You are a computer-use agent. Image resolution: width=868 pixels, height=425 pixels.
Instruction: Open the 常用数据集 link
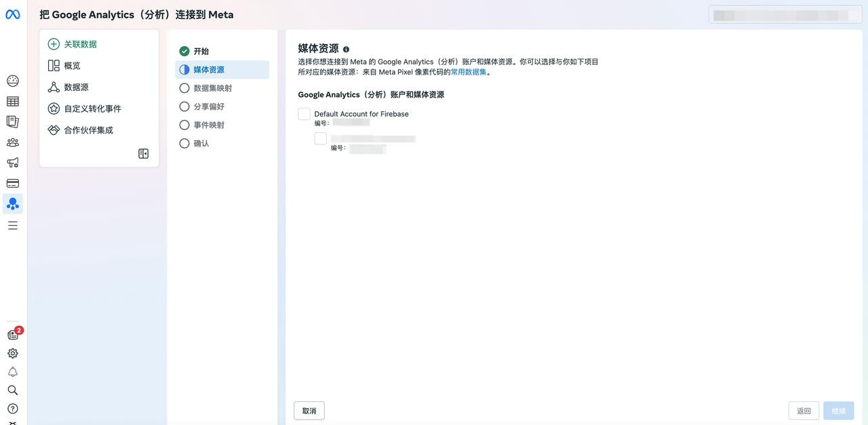point(469,72)
